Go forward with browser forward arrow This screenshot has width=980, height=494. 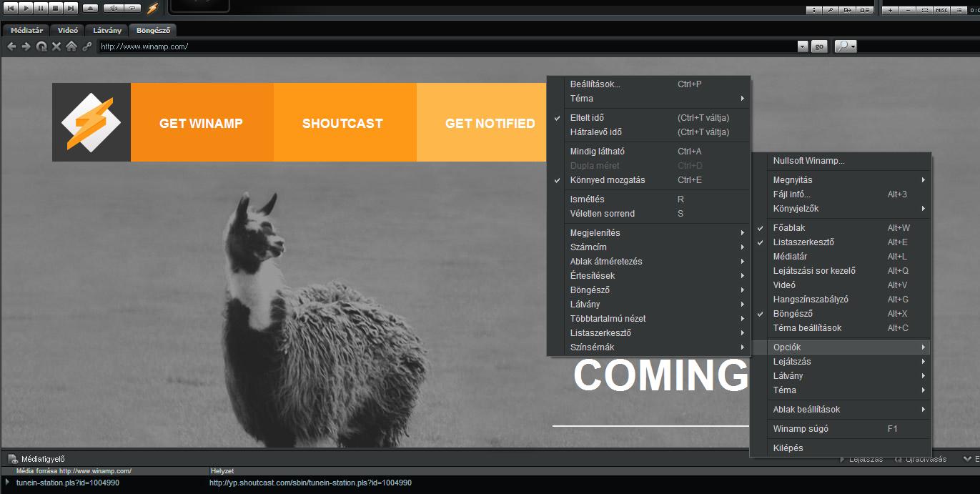pos(26,46)
